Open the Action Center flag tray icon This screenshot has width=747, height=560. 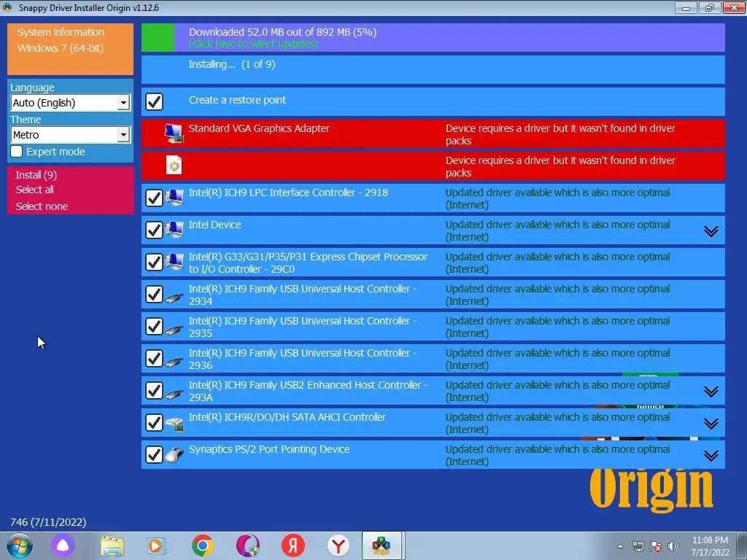click(656, 546)
